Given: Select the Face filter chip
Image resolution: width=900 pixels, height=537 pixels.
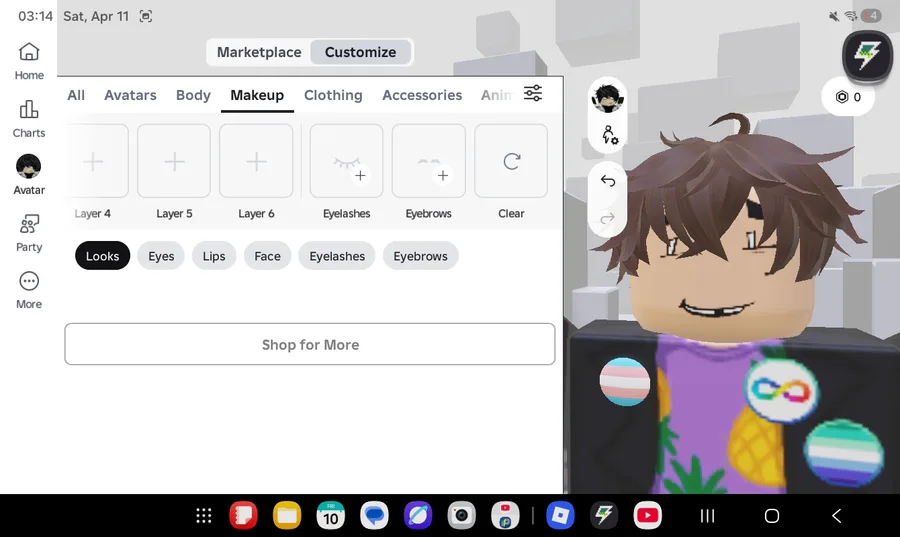Looking at the screenshot, I should 267,256.
